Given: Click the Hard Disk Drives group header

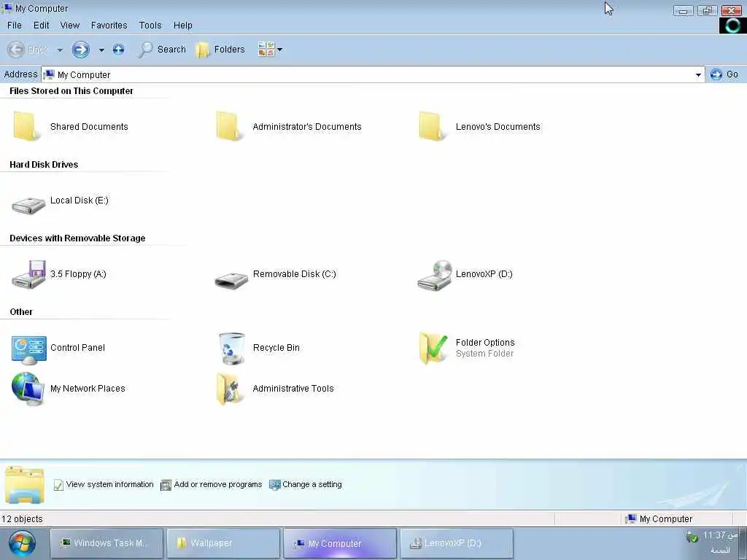Looking at the screenshot, I should [44, 164].
